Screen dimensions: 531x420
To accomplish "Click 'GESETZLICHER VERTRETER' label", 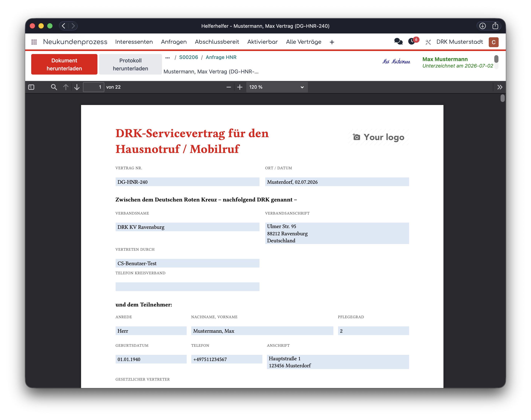I will [143, 379].
